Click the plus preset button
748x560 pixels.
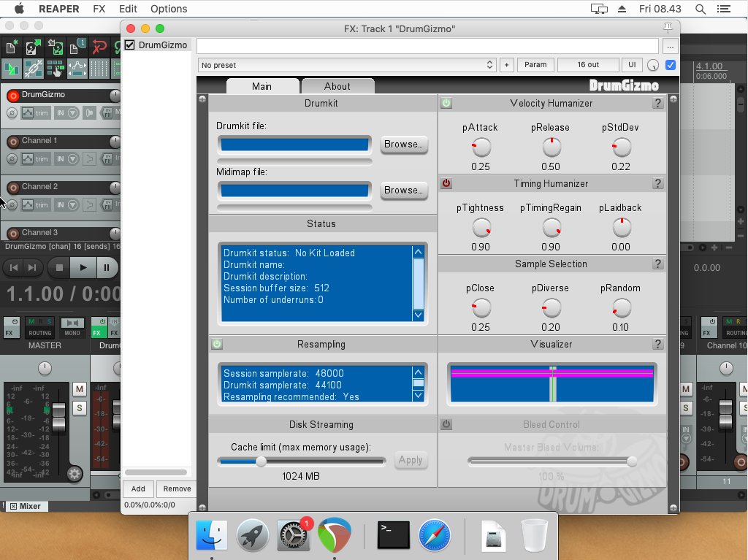(507, 65)
